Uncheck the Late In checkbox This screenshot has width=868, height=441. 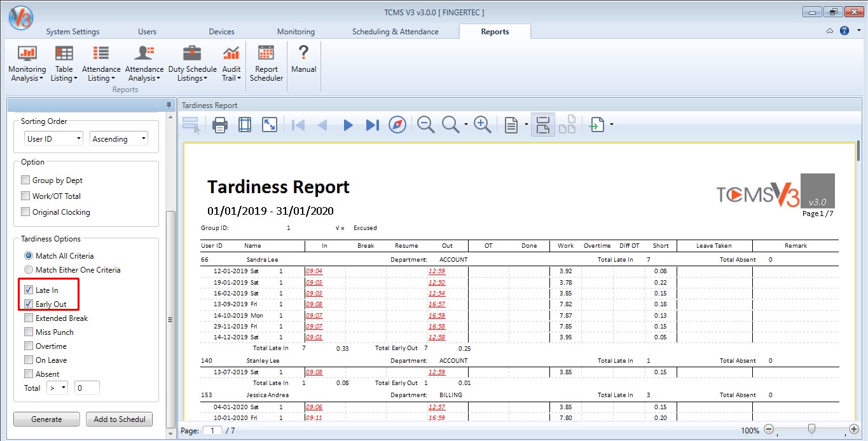click(x=28, y=290)
